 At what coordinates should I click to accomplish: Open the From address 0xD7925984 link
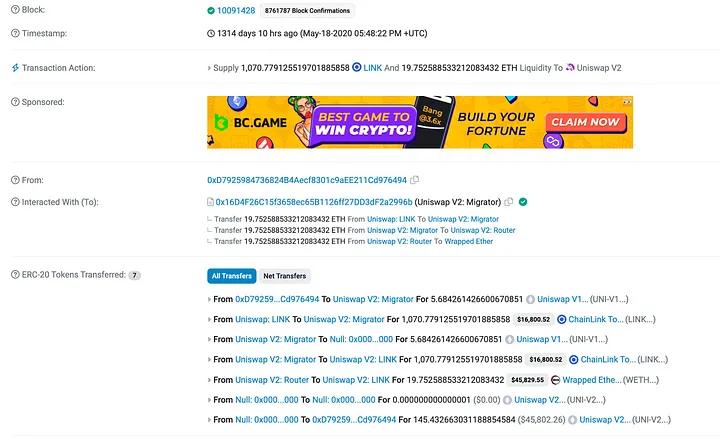(306, 180)
